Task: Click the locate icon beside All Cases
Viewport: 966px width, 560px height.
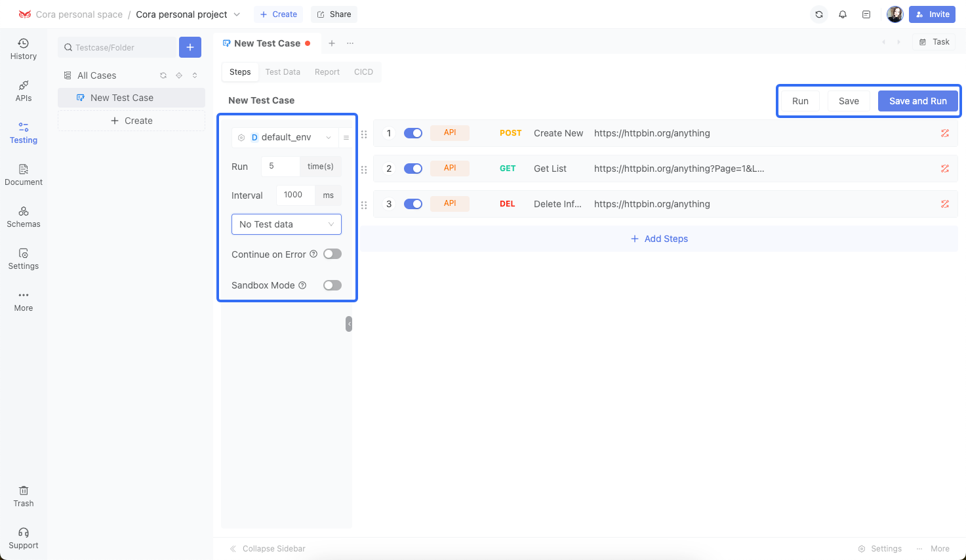Action: pyautogui.click(x=179, y=75)
